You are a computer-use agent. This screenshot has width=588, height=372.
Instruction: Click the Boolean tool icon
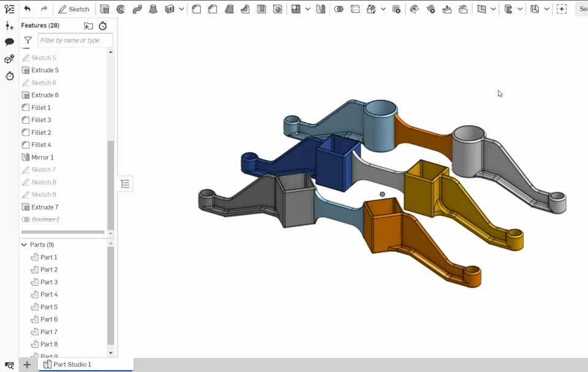tap(339, 9)
